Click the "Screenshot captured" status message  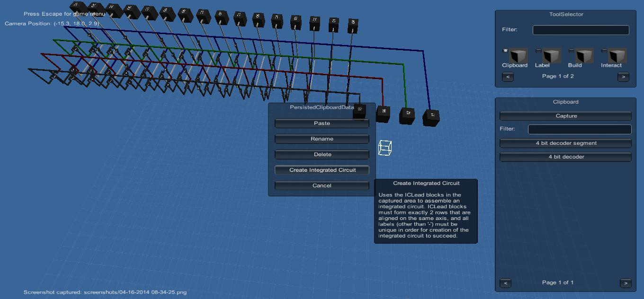click(105, 292)
